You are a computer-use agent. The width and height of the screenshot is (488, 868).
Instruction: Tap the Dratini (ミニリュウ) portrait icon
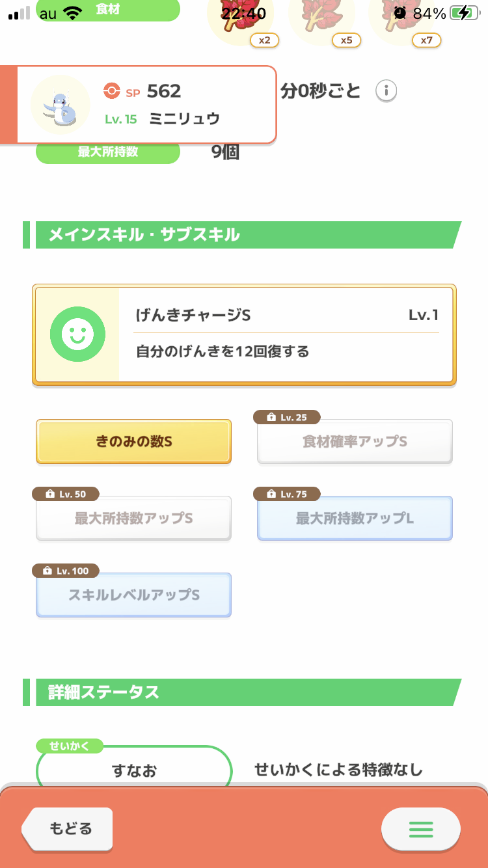[61, 105]
